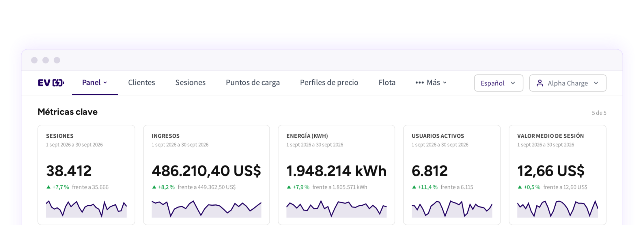Open the Puntos de carga tab
The height and width of the screenshot is (225, 644).
coord(253,83)
